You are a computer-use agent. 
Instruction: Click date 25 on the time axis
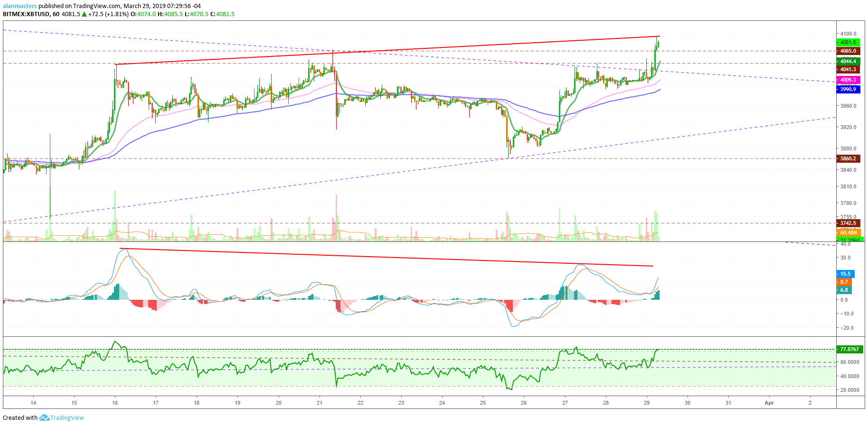click(483, 403)
